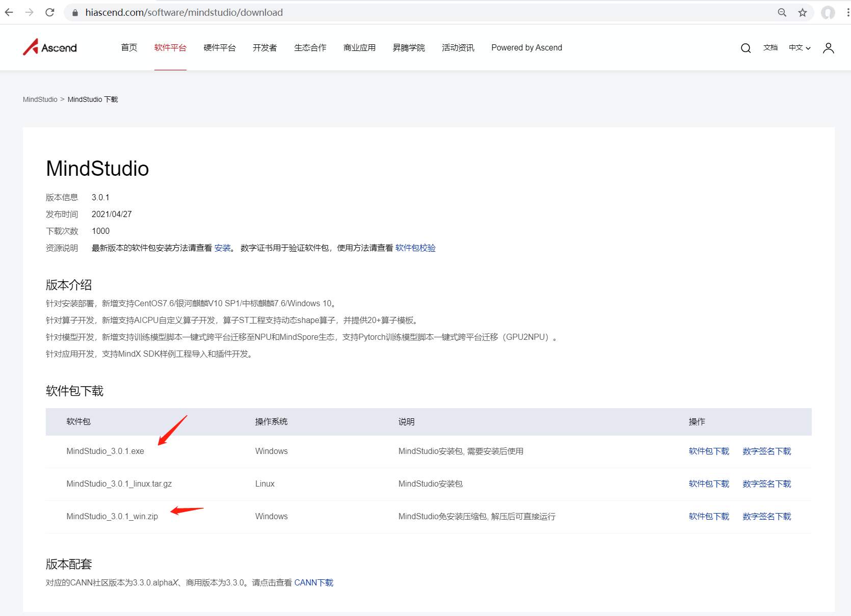Reload the page with the refresh icon

49,12
